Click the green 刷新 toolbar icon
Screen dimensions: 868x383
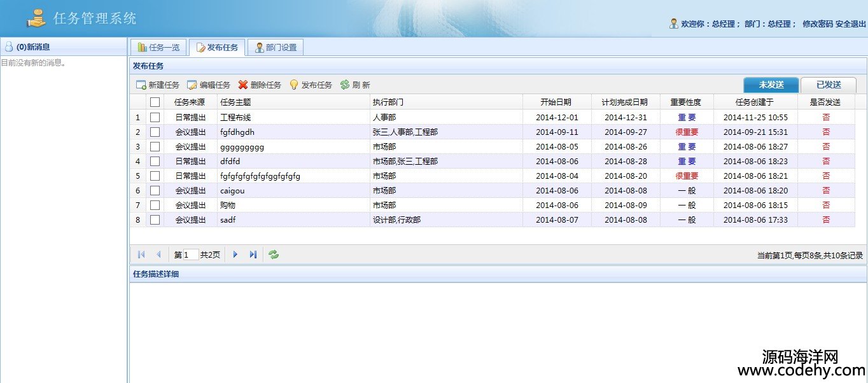[345, 85]
